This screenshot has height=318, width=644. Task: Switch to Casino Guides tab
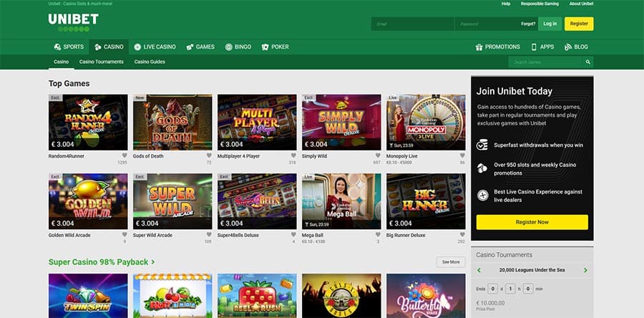(x=150, y=62)
